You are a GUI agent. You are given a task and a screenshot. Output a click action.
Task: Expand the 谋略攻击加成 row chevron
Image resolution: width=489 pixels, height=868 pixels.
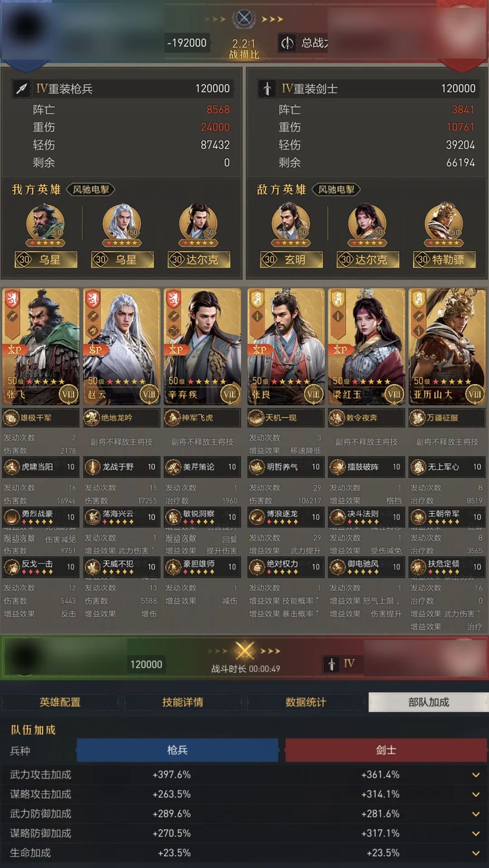pos(476,794)
